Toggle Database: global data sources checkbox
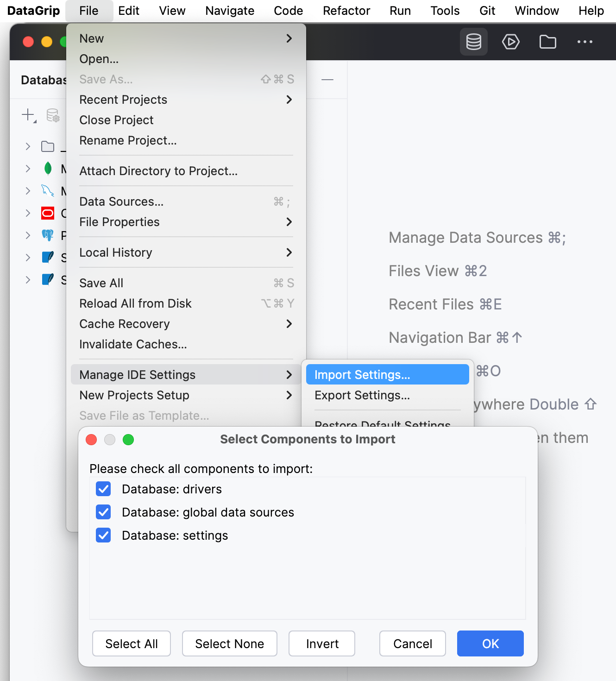This screenshot has height=681, width=616. coord(103,512)
